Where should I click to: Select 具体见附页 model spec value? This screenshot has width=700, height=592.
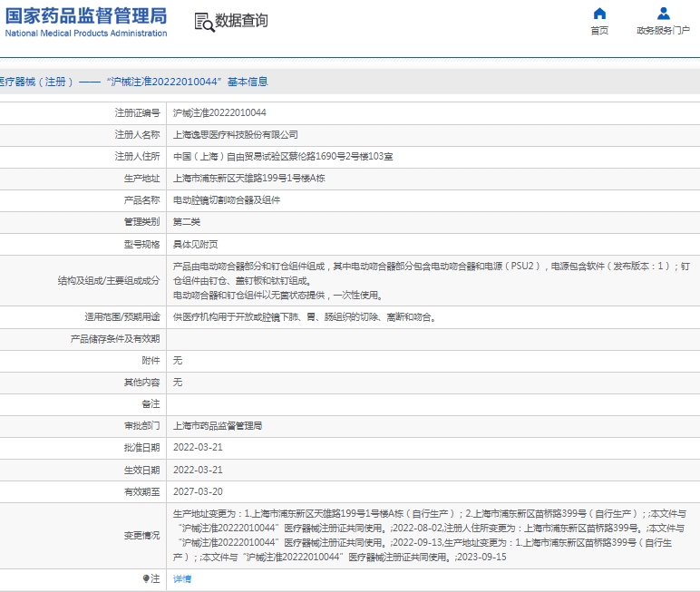tap(196, 245)
